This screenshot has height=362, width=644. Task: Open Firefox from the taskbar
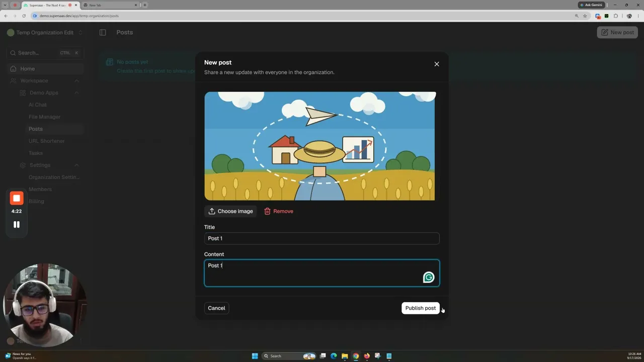point(367,356)
